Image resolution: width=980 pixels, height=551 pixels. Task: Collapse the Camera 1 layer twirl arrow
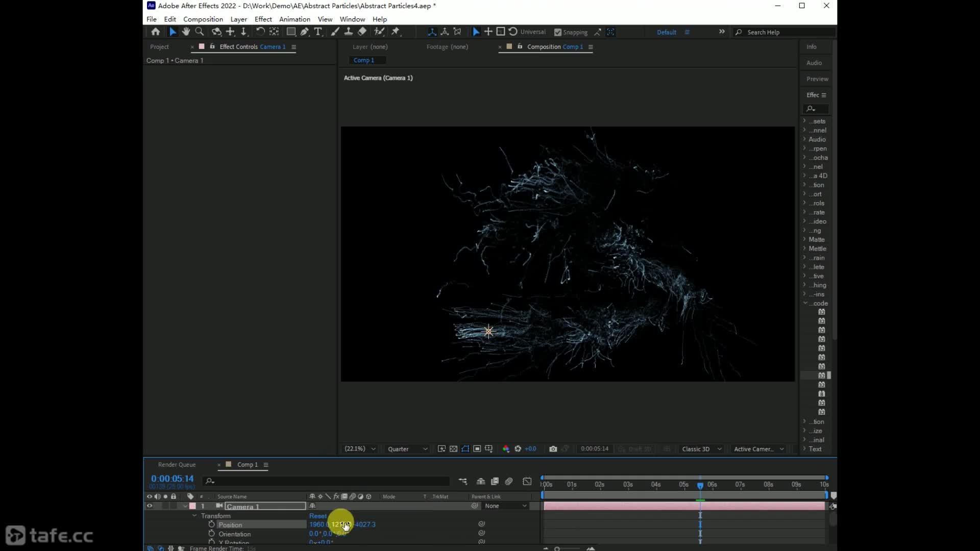pyautogui.click(x=185, y=506)
